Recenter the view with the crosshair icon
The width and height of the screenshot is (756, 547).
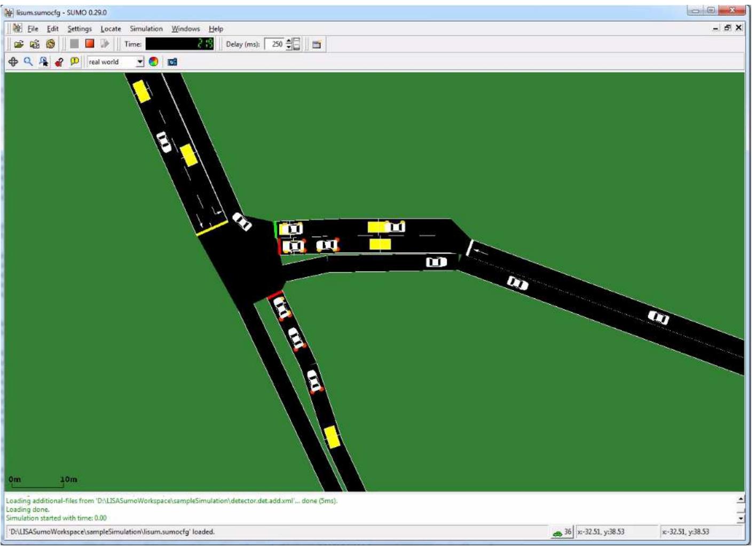13,62
